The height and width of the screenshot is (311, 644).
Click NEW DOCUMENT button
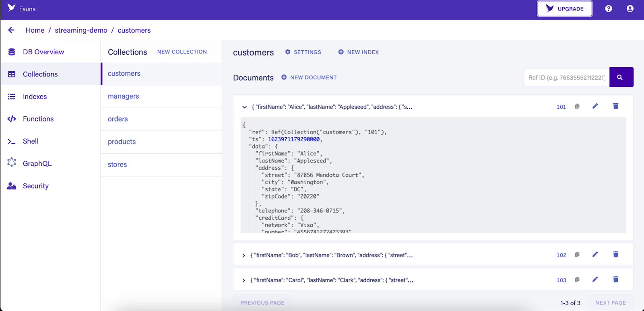[309, 77]
